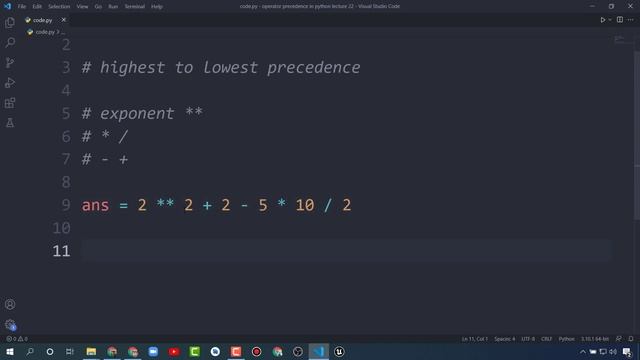Open the View menu
Screen dimensions: 640x360
click(82, 7)
